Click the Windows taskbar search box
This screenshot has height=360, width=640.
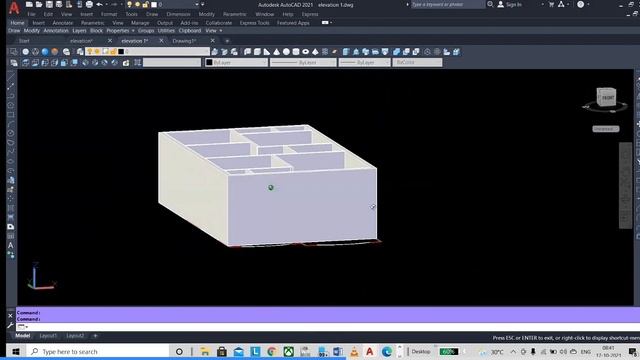[x=98, y=351]
